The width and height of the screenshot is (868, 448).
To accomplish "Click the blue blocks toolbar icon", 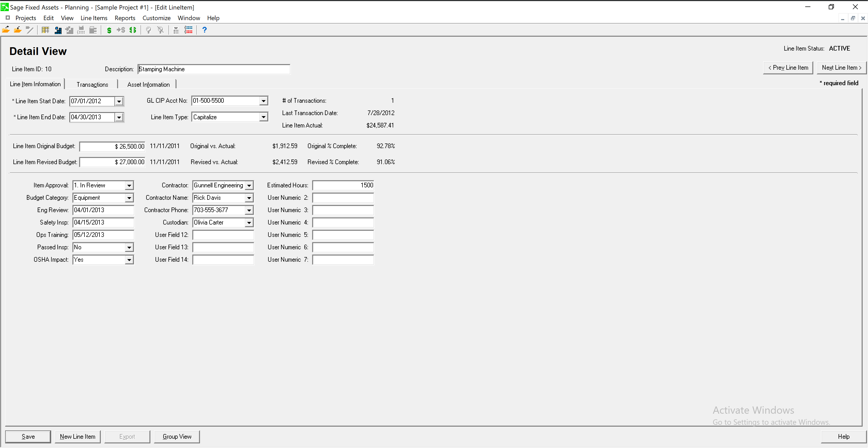I will 58,30.
